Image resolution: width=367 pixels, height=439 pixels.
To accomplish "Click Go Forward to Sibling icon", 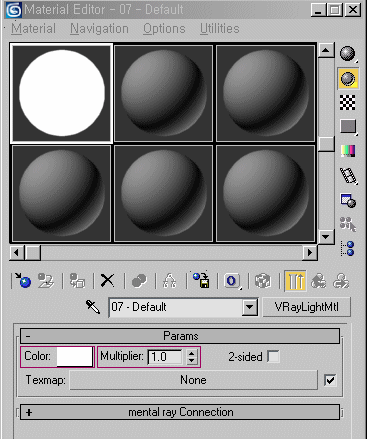I will [341, 280].
